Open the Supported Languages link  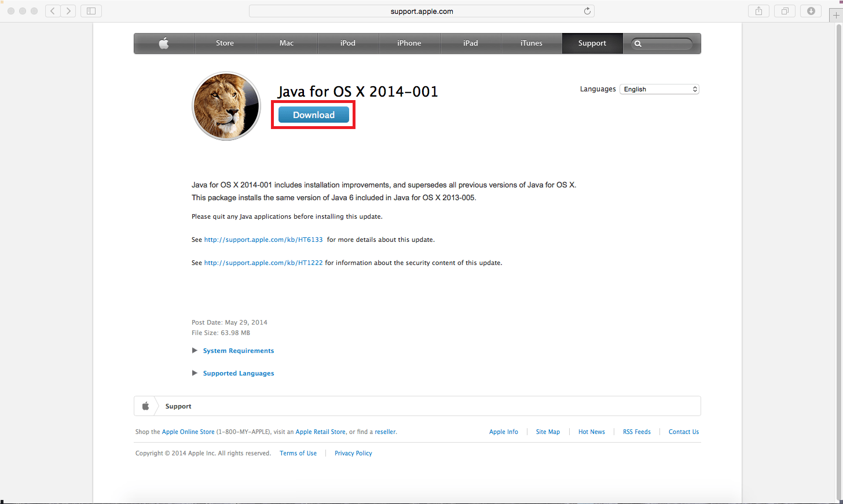[239, 373]
